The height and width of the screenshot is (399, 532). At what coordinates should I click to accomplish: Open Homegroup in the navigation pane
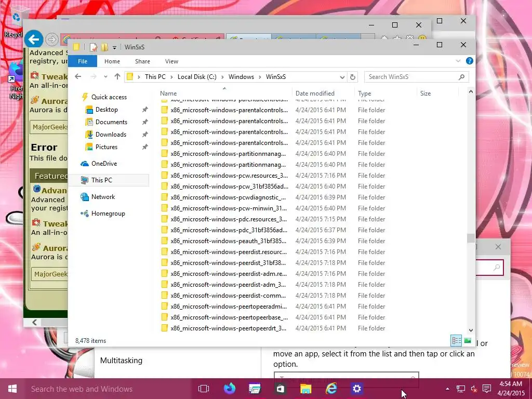108,214
